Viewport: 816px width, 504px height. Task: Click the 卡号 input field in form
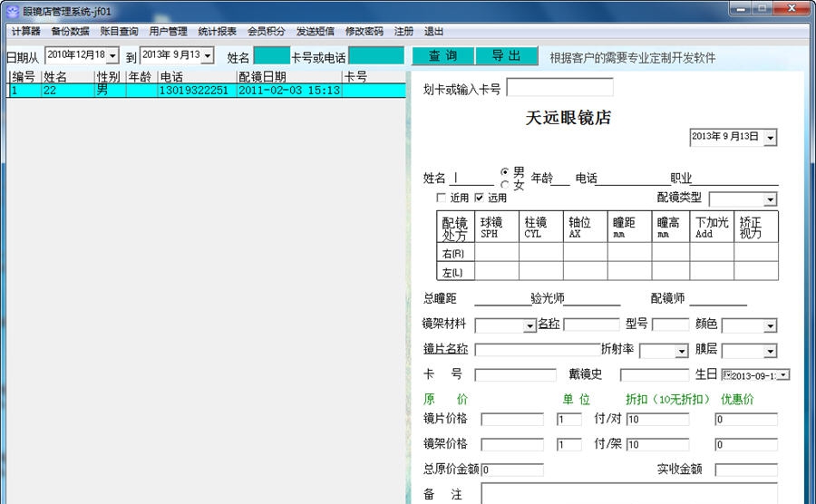(x=515, y=375)
